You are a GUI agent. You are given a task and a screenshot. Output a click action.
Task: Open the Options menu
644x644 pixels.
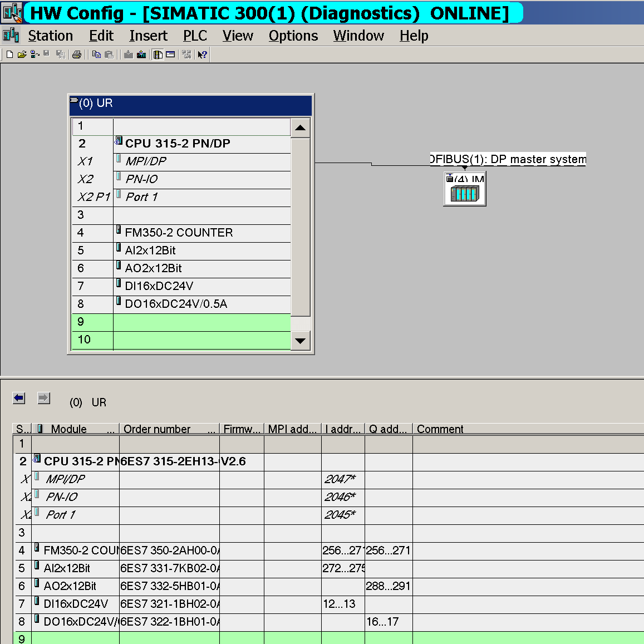[293, 36]
